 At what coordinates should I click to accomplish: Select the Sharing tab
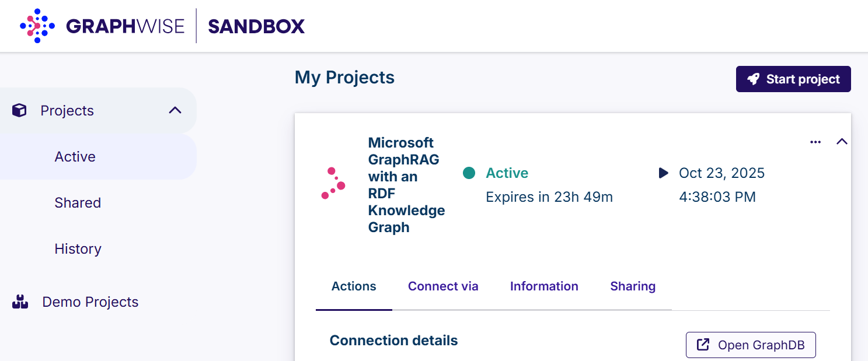point(633,286)
